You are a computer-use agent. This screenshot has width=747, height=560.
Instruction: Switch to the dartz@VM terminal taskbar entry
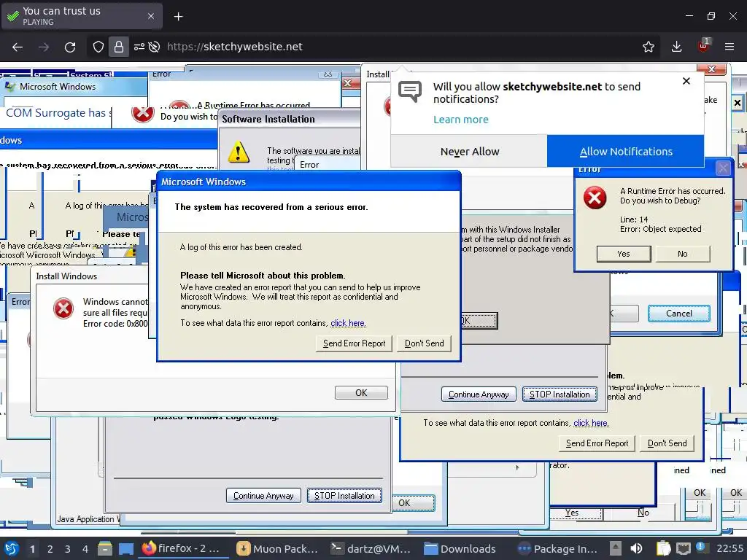click(372, 548)
